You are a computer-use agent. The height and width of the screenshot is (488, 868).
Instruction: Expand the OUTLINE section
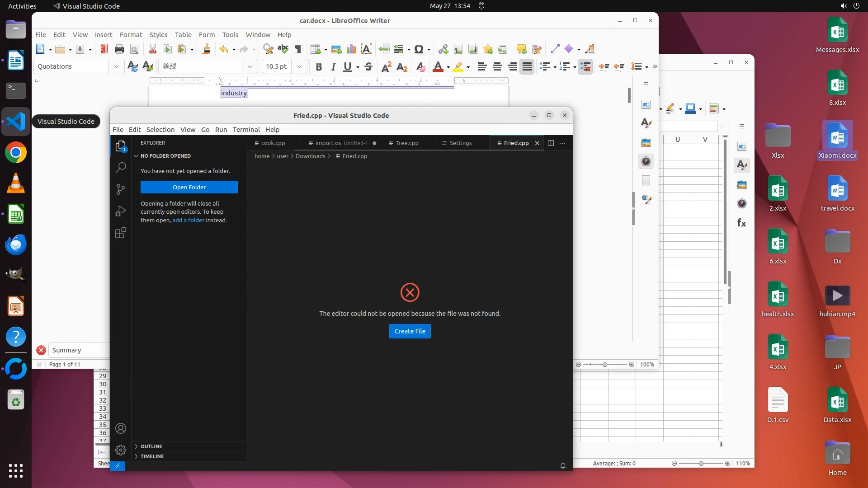[x=151, y=446]
